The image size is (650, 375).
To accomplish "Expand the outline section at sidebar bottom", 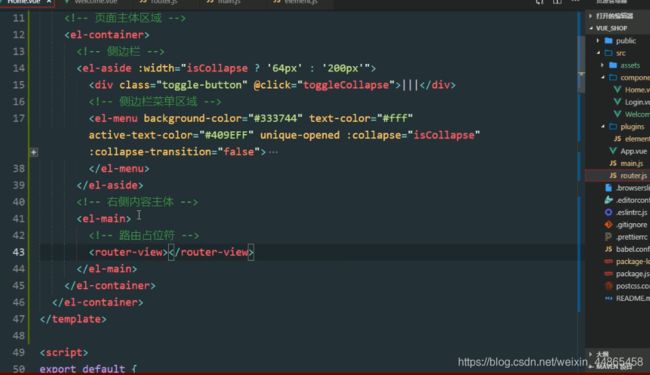I will pos(591,353).
